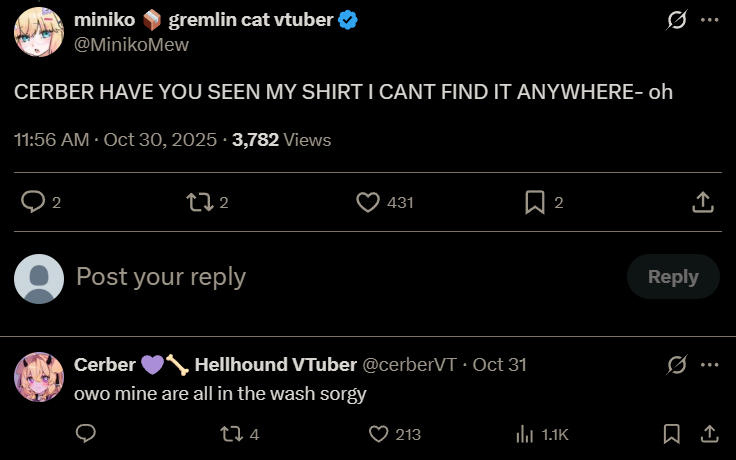The width and height of the screenshot is (736, 460).
Task: Reply to miniko's post via comment icon
Action: (x=34, y=203)
